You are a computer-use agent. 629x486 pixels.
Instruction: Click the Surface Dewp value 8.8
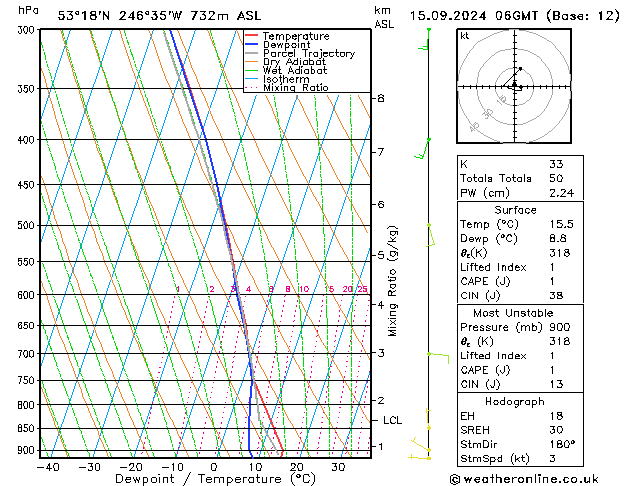click(x=558, y=239)
